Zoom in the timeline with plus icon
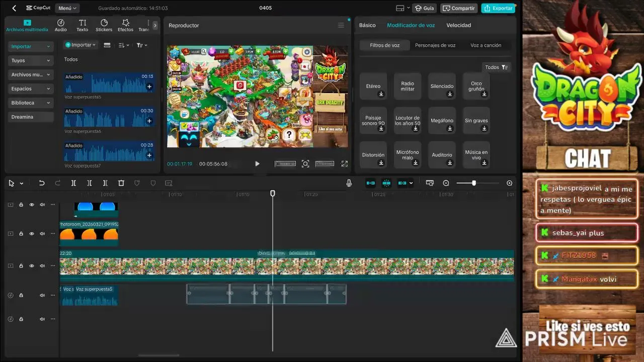The height and width of the screenshot is (362, 644). tap(510, 183)
